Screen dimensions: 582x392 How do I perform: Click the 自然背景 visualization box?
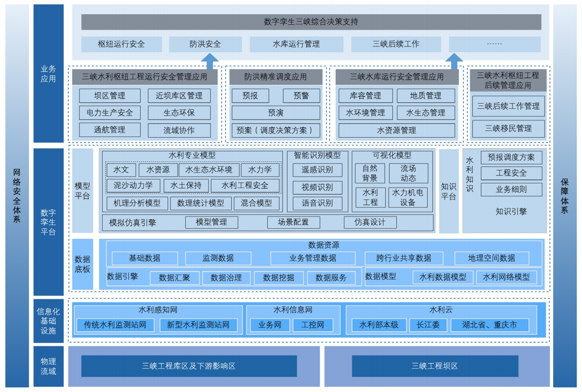tap(370, 173)
